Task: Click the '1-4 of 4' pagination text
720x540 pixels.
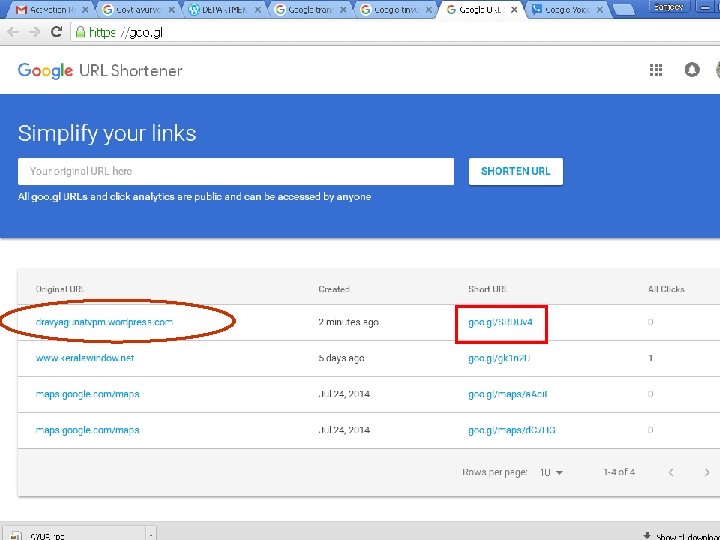Action: [619, 472]
